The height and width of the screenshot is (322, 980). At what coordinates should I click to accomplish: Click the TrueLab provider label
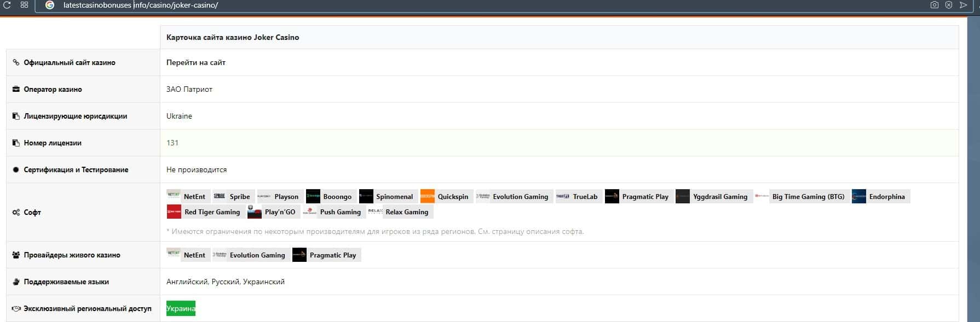click(x=585, y=197)
